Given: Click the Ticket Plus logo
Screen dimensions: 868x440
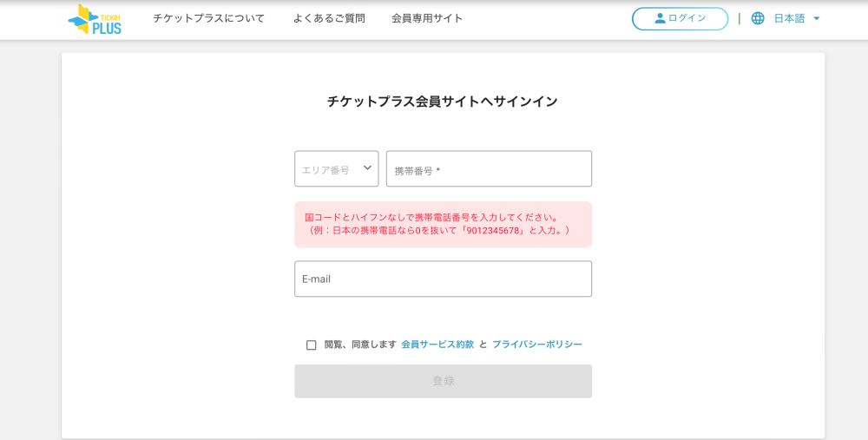Looking at the screenshot, I should coord(95,19).
